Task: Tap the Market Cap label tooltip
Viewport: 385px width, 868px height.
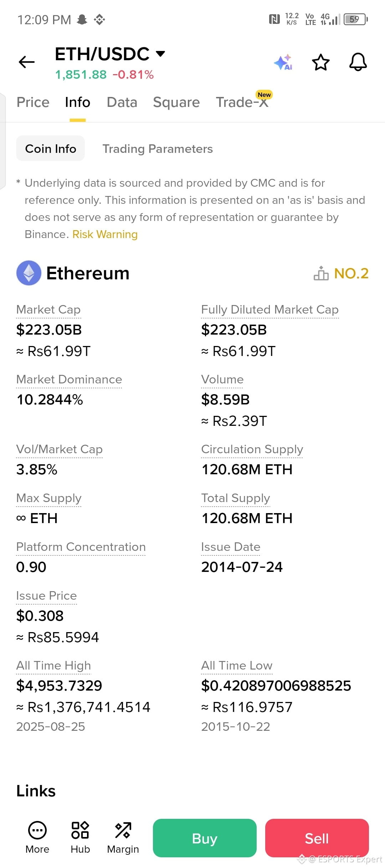Action: point(48,310)
